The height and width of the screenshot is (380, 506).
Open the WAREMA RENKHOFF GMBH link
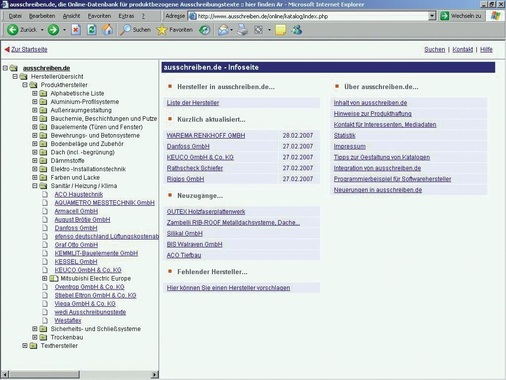(206, 135)
